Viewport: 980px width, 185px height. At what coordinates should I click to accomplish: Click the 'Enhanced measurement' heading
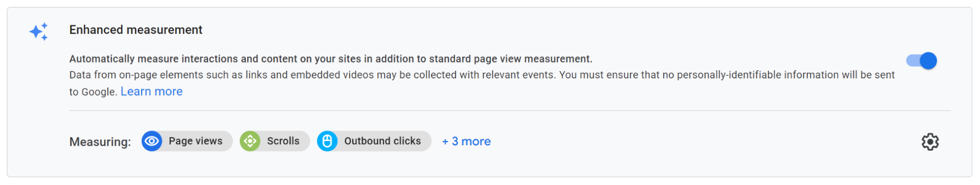[x=136, y=30]
